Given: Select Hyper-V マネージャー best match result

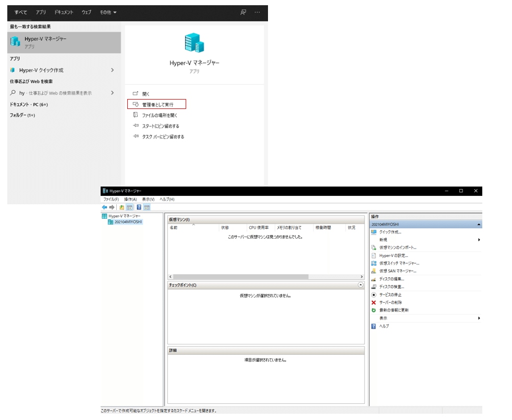Looking at the screenshot, I should click(64, 42).
